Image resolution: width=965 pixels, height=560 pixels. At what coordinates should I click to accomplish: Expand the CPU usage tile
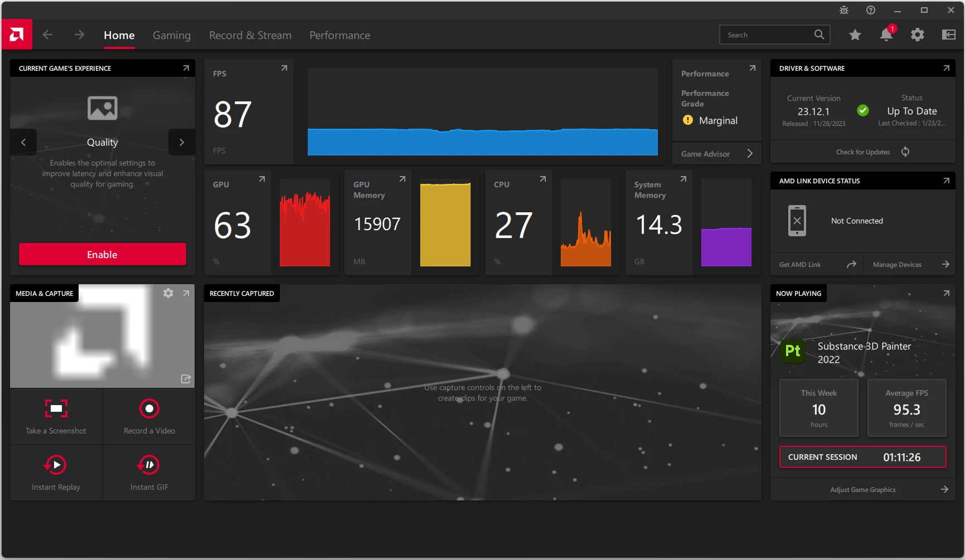point(543,179)
